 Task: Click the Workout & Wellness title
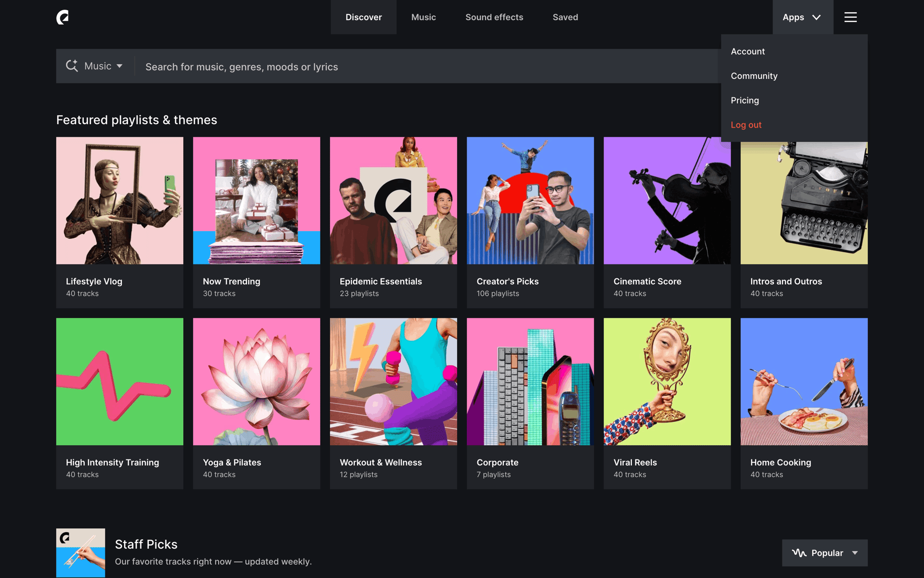381,462
